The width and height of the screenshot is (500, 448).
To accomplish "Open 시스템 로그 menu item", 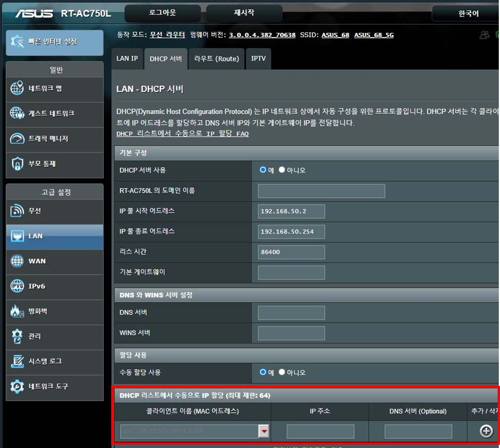I will coord(55,362).
